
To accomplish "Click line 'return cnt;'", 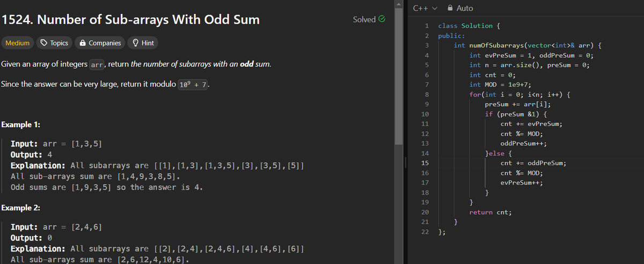I will click(x=491, y=212).
